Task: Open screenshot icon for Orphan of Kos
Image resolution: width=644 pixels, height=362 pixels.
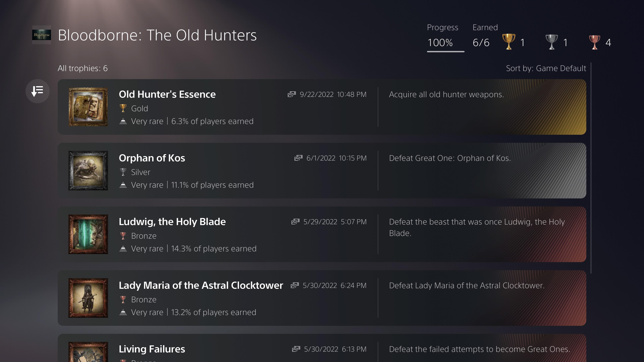Action: (x=298, y=158)
